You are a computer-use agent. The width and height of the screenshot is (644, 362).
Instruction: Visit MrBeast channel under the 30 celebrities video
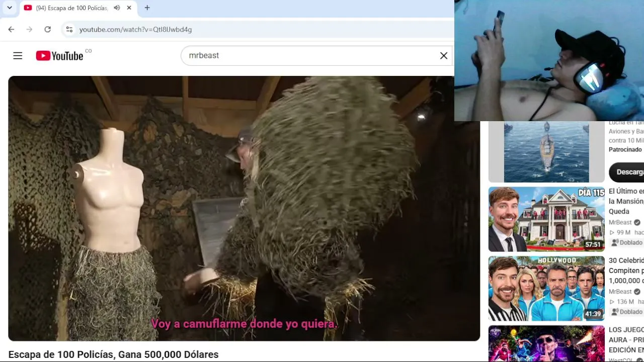point(620,292)
